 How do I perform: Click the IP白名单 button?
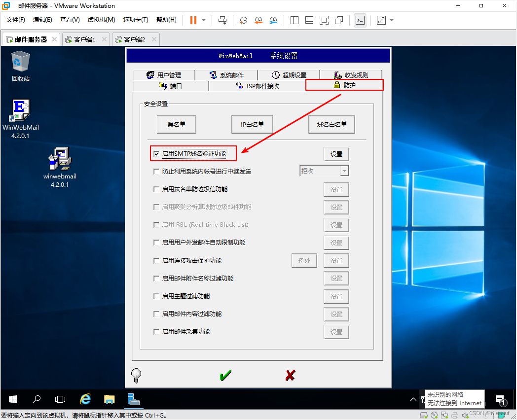tap(252, 125)
